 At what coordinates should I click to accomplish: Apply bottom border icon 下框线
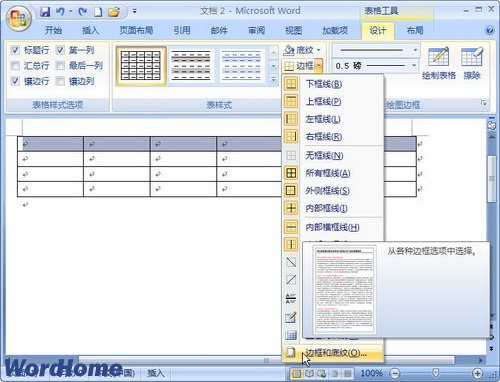(291, 84)
